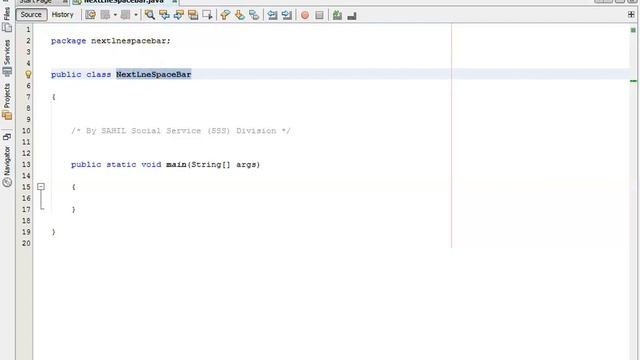
Task: Click the closing brace on line 19
Action: (53, 232)
